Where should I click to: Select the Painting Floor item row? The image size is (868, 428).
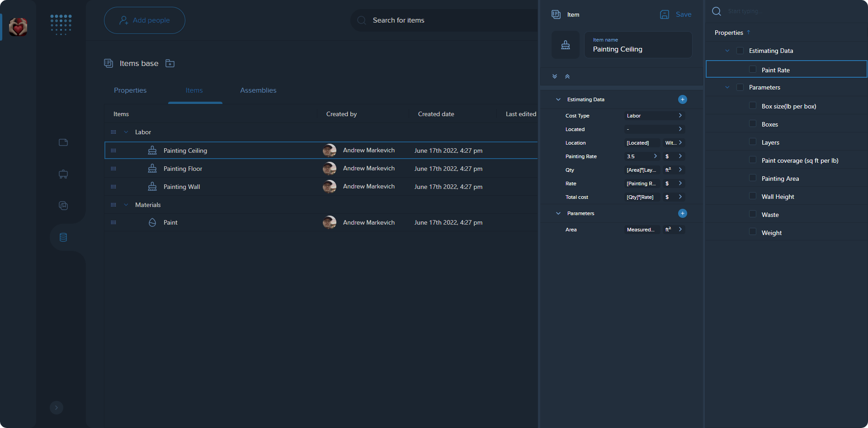[321, 169]
